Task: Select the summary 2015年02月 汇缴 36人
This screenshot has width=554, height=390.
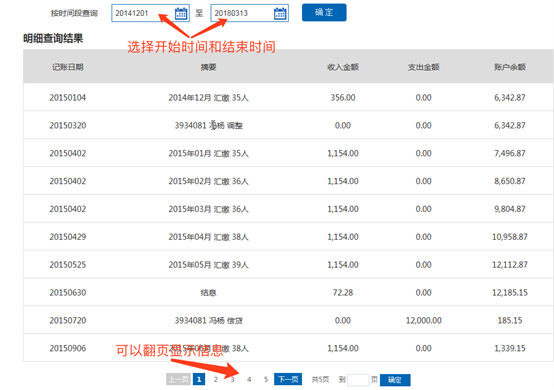Action: [208, 181]
